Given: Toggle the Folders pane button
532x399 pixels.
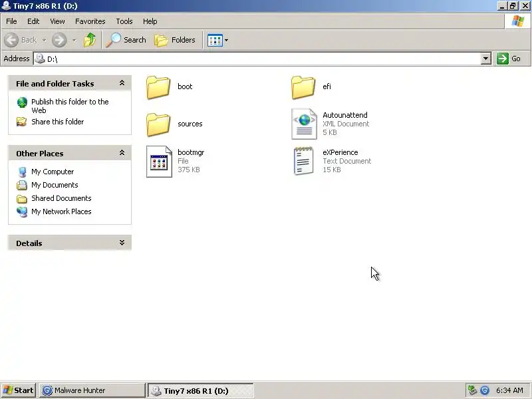Looking at the screenshot, I should [x=175, y=40].
